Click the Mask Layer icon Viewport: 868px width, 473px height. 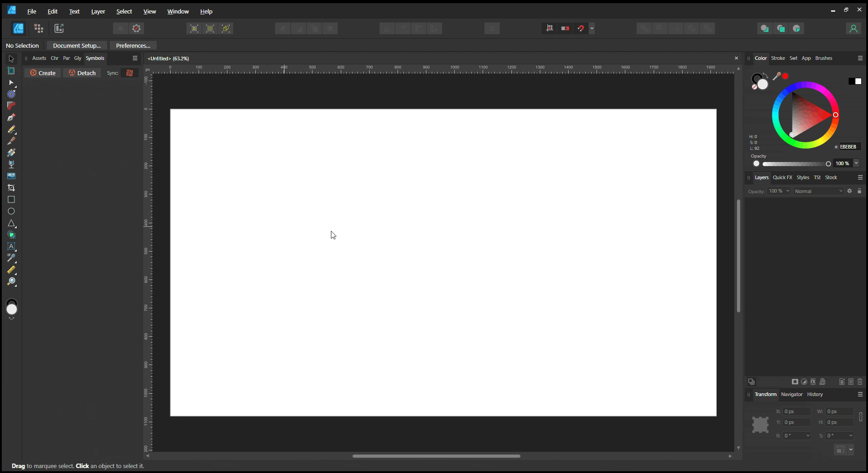coord(795,382)
